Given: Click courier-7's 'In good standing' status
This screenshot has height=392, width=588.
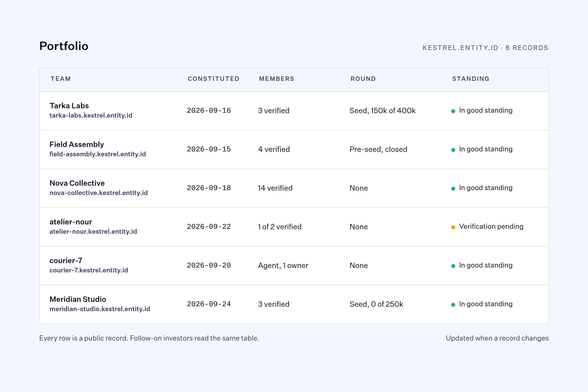Looking at the screenshot, I should [x=486, y=265].
